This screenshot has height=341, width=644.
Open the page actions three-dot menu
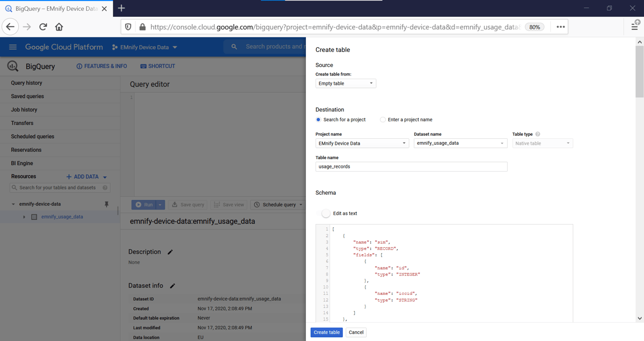pyautogui.click(x=560, y=27)
